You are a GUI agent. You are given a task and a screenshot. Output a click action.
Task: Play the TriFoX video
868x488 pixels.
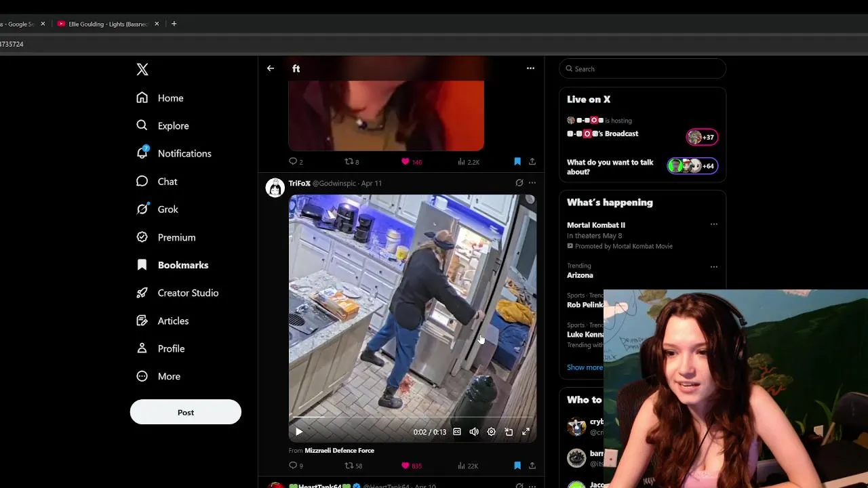click(299, 432)
